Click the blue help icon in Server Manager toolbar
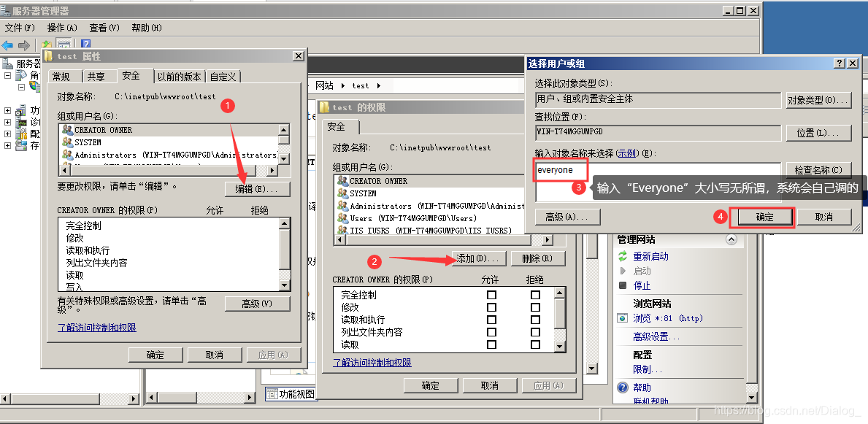The width and height of the screenshot is (868, 424). (86, 45)
